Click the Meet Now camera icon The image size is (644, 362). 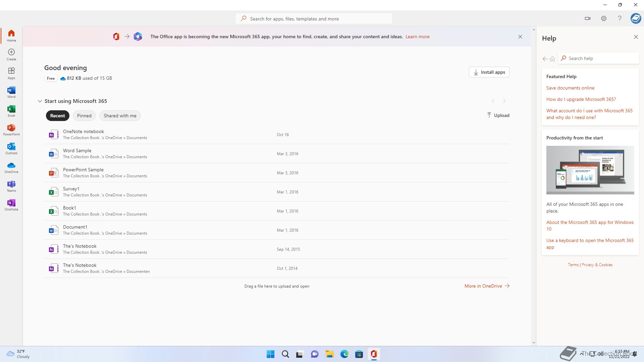click(588, 18)
